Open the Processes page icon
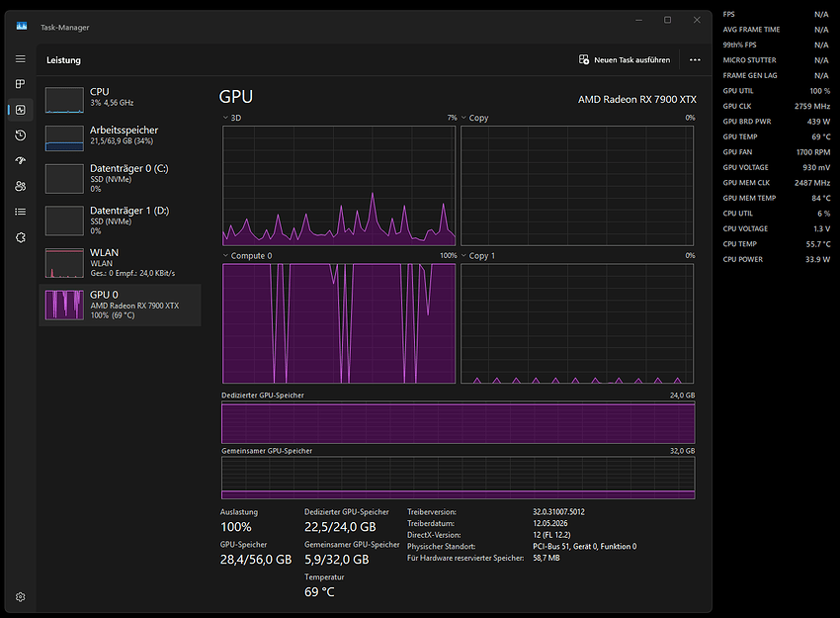Viewport: 840px width, 618px height. tap(21, 84)
